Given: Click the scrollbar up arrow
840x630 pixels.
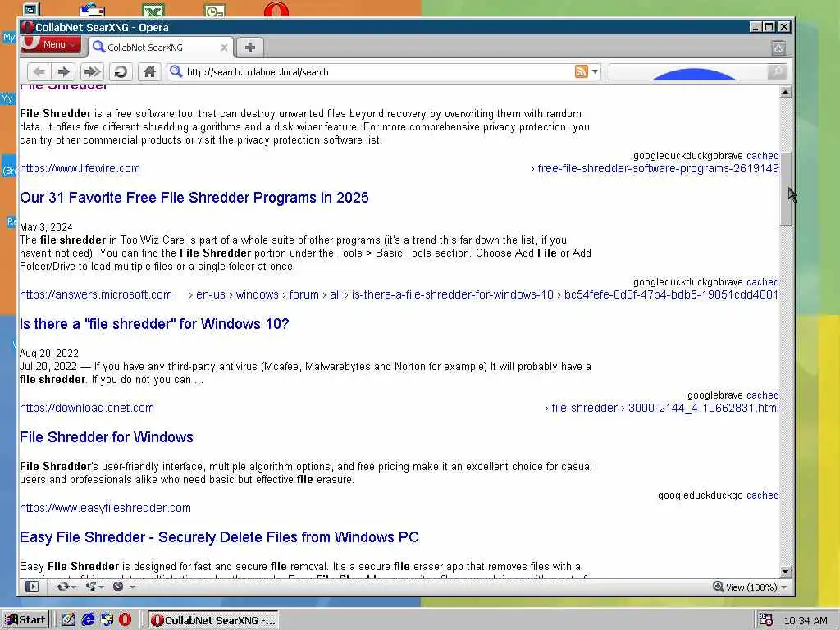Looking at the screenshot, I should point(785,92).
